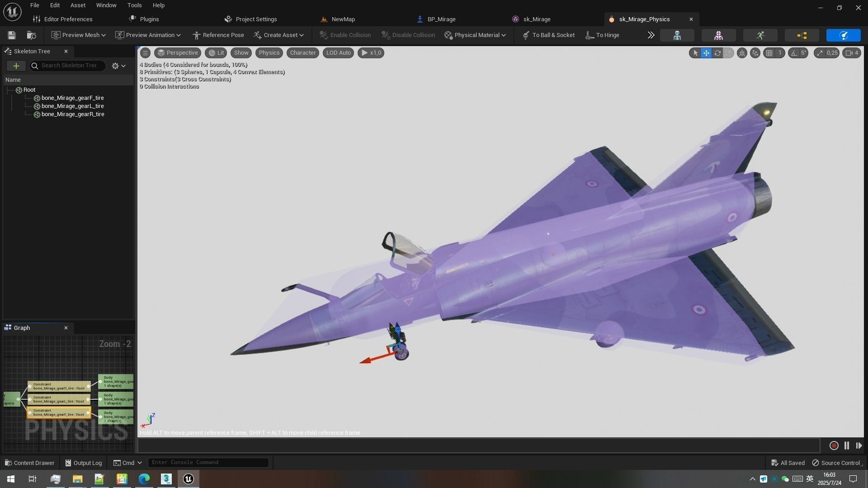Click the Reference Pose toolbar button
Image resolution: width=868 pixels, height=488 pixels.
point(218,35)
